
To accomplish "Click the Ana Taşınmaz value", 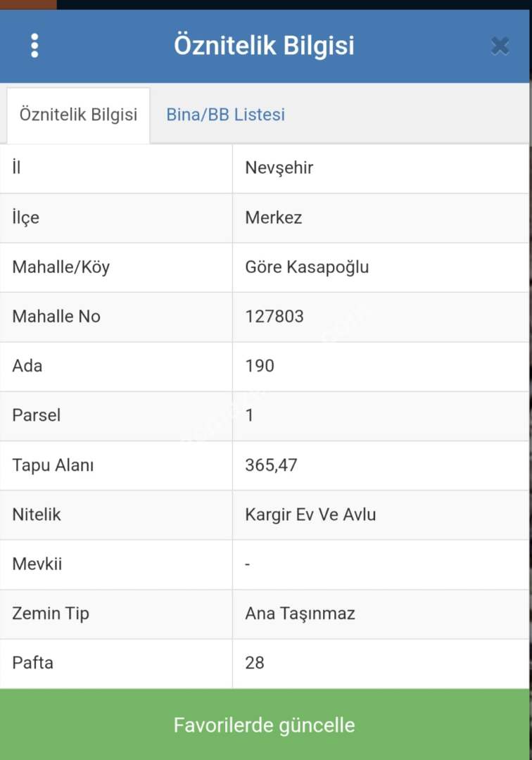I will [300, 614].
